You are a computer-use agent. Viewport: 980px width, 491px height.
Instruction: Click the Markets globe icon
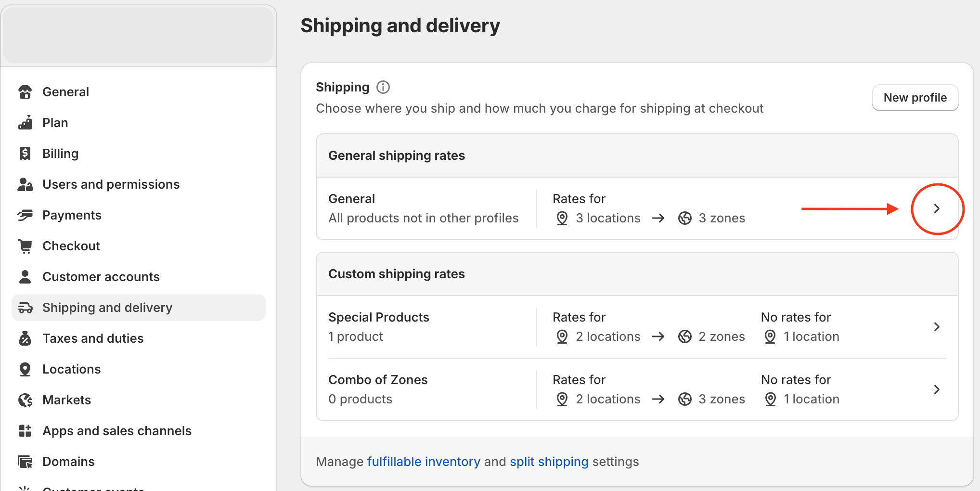pos(25,400)
